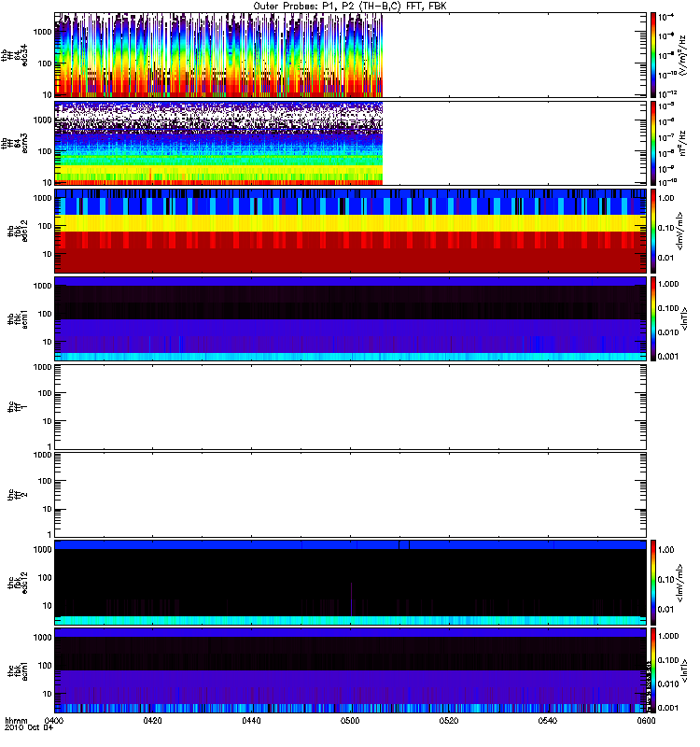This screenshot has height=747, width=700.
Task: Click the nT color bar beside thc fbk scm1
Action: click(x=653, y=670)
